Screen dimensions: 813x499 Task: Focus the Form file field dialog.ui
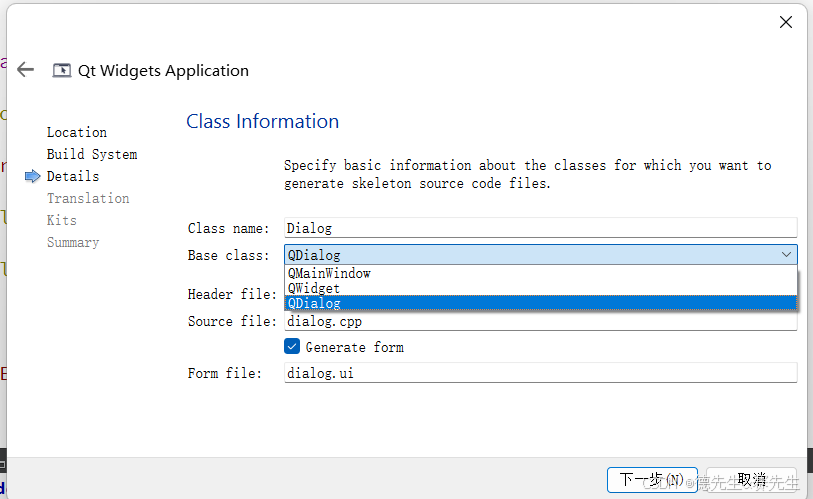(x=540, y=373)
